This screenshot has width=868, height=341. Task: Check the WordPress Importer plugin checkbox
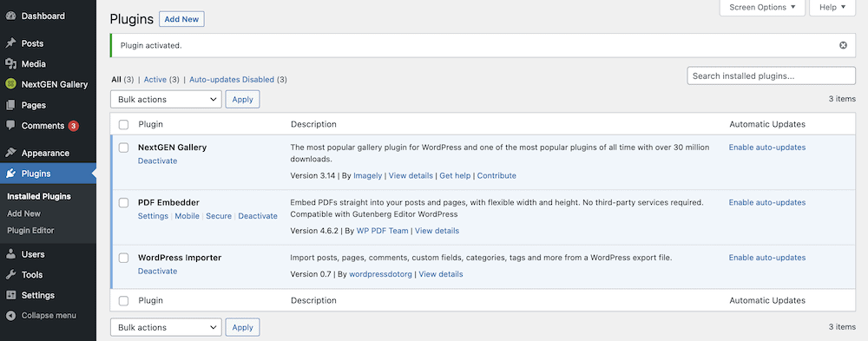point(124,258)
